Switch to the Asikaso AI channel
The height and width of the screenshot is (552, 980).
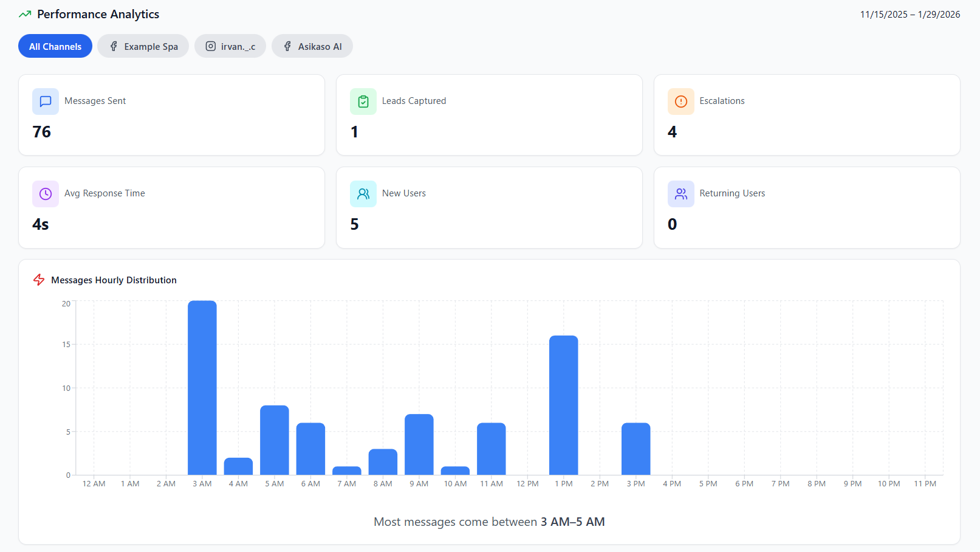[x=312, y=46]
